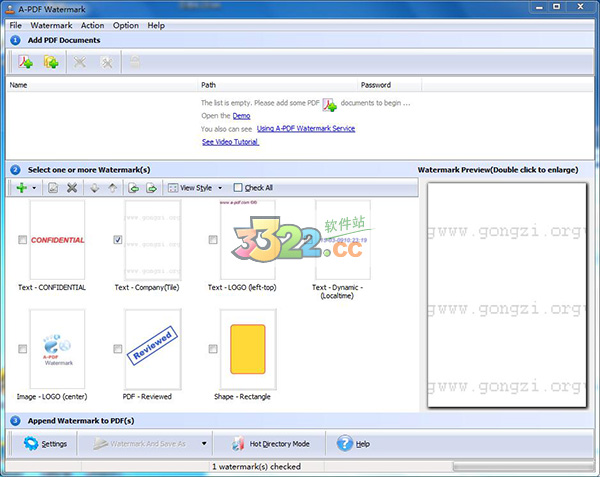Click the Path column header
The width and height of the screenshot is (600, 477).
pyautogui.click(x=278, y=85)
